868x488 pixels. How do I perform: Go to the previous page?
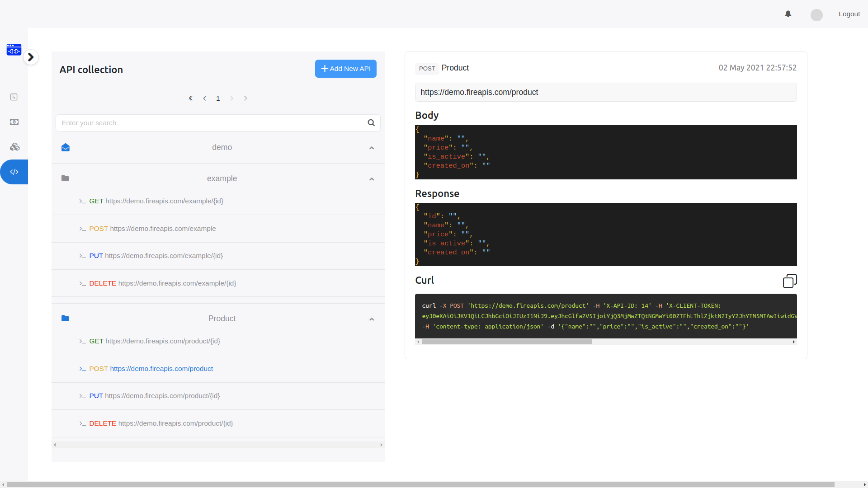[204, 99]
